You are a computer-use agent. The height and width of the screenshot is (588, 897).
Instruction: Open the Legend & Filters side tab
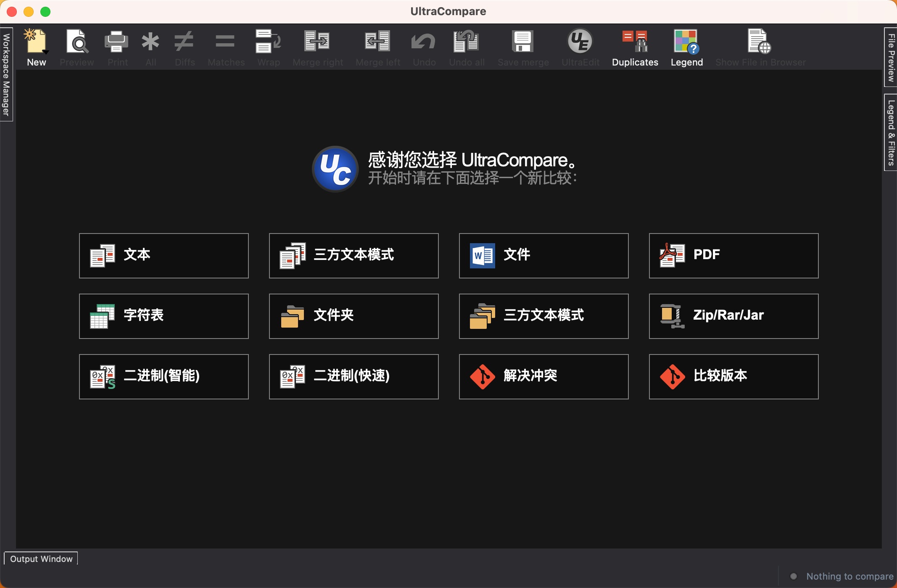click(891, 132)
